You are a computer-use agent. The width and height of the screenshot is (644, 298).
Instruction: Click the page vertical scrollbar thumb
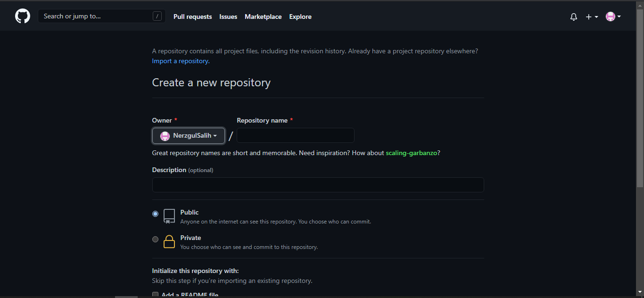click(x=640, y=98)
